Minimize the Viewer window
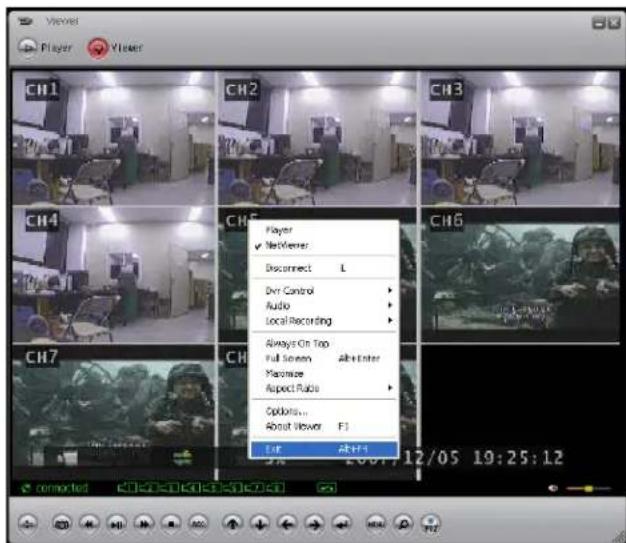The height and width of the screenshot is (543, 626). click(598, 23)
